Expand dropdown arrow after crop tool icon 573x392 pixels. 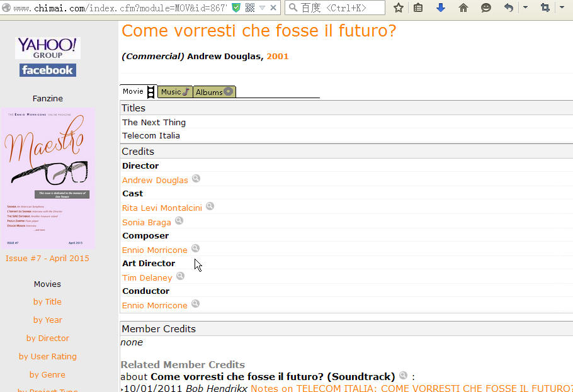pos(562,8)
